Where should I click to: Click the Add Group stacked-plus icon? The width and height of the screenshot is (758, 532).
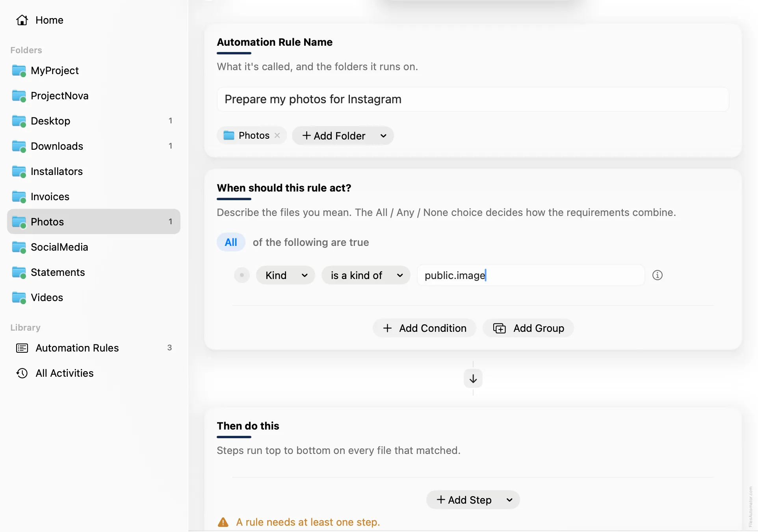tap(500, 328)
